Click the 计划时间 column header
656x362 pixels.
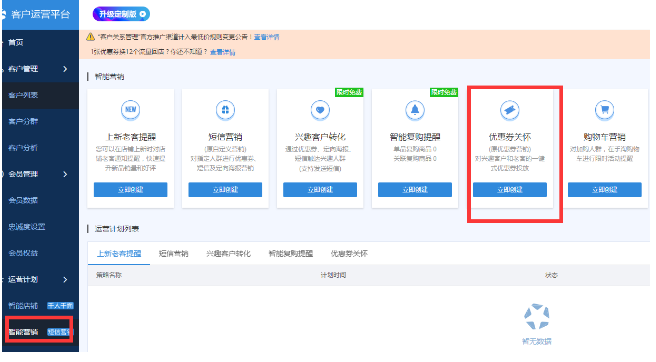(333, 275)
